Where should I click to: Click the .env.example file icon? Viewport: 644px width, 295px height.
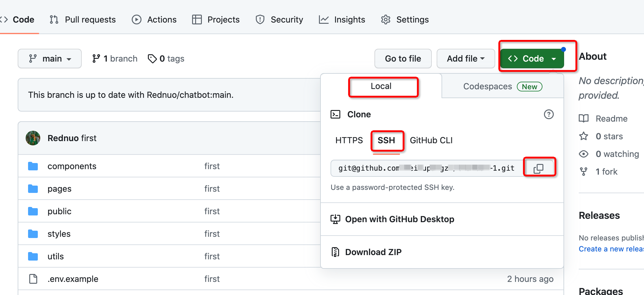[33, 279]
